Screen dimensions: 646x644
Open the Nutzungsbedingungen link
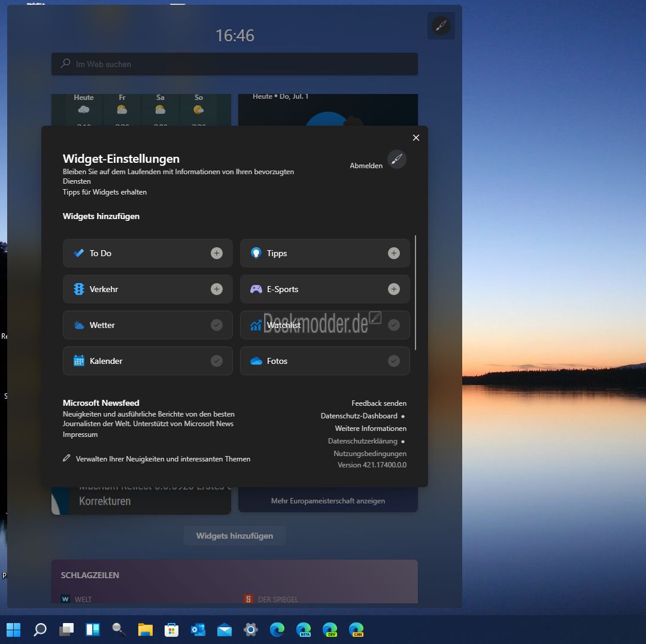tap(370, 453)
